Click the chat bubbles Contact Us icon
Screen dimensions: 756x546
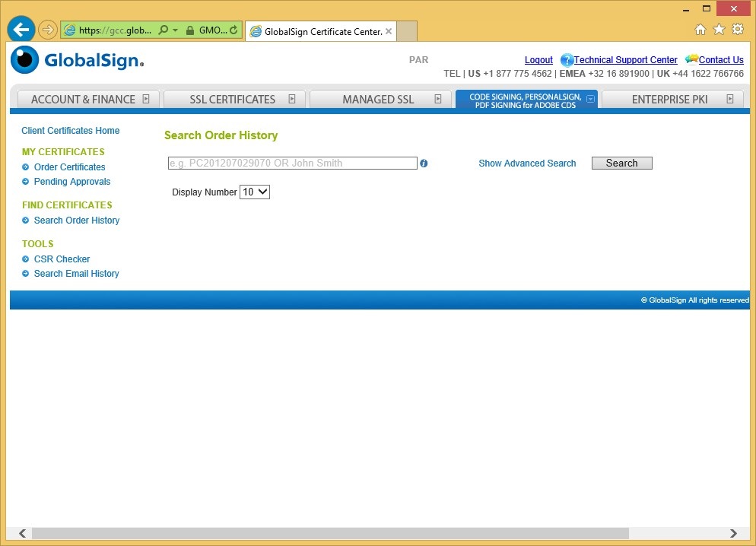click(691, 59)
